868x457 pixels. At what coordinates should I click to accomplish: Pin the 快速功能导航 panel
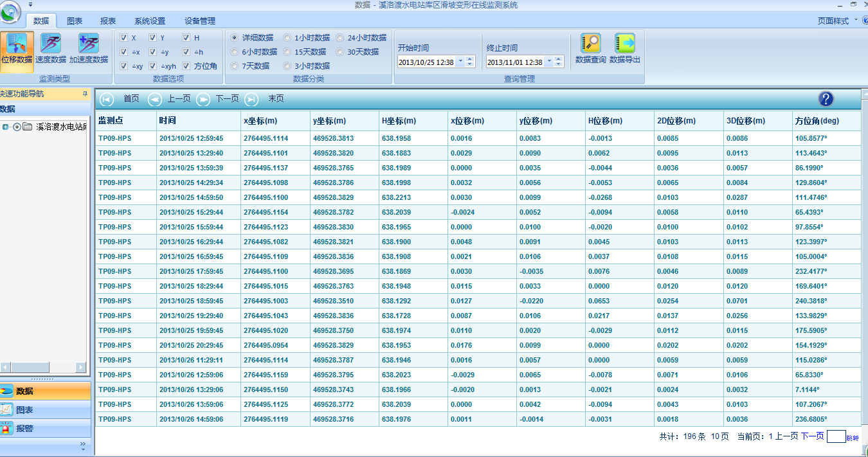click(85, 94)
